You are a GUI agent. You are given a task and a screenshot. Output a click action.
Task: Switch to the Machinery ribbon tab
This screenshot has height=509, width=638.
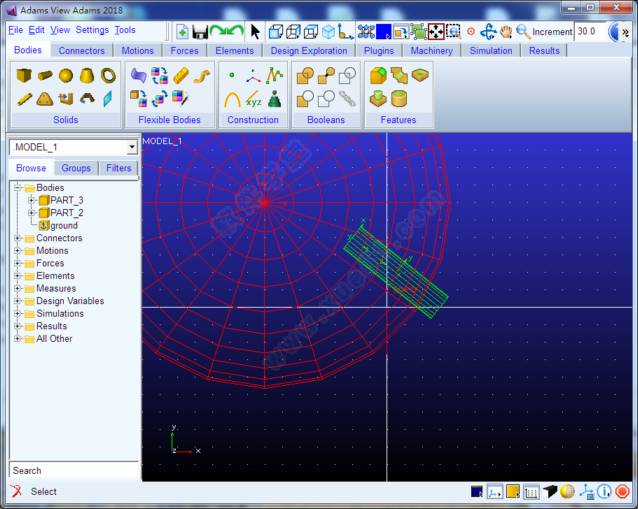click(431, 51)
